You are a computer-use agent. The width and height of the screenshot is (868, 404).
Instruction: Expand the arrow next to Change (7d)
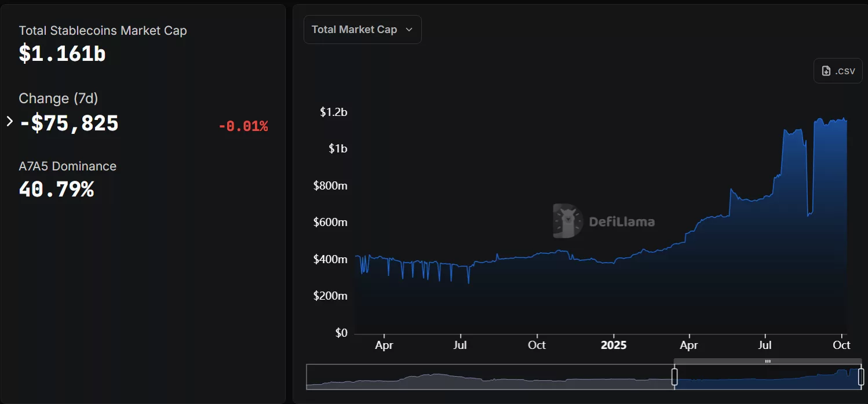coord(9,122)
